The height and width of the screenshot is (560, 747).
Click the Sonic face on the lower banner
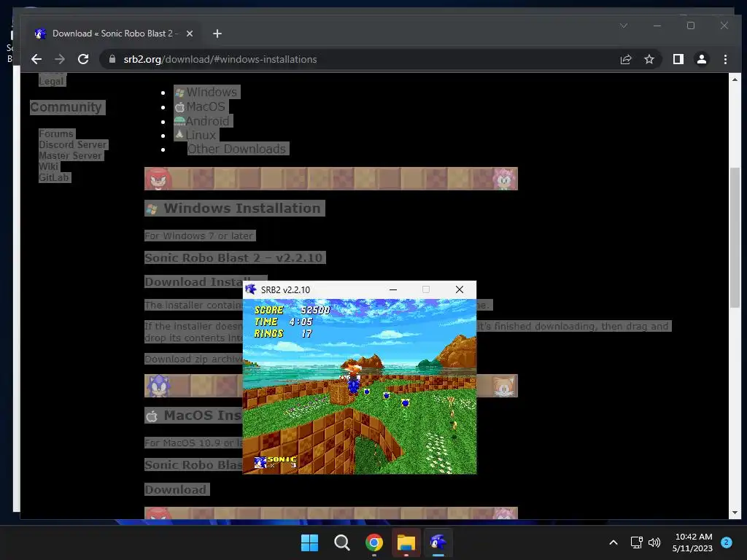158,386
